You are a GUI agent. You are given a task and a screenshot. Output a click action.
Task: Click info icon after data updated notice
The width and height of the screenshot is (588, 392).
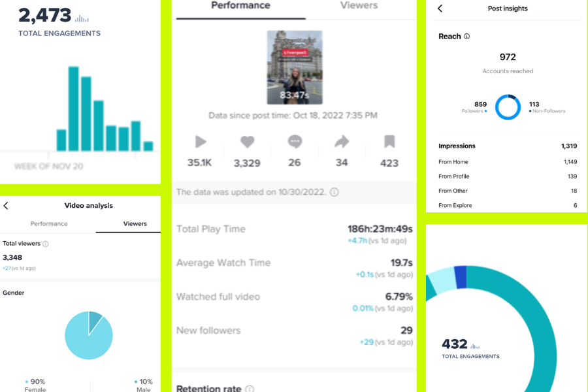click(x=334, y=192)
